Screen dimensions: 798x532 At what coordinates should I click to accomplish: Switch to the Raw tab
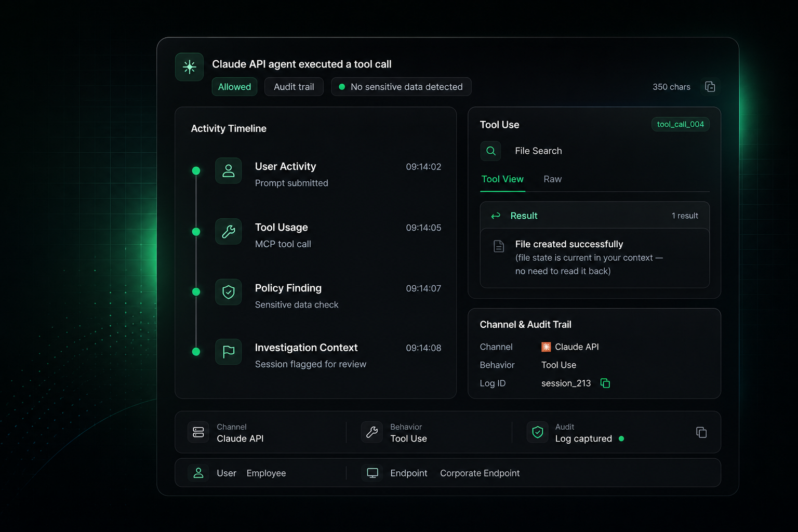553,179
